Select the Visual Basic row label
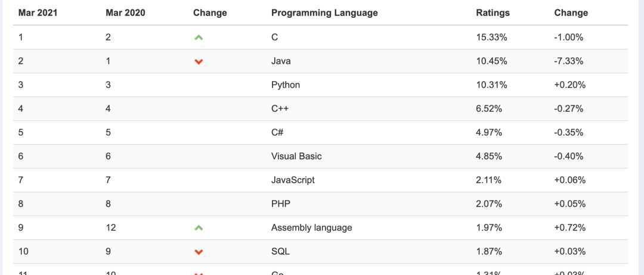 pyautogui.click(x=296, y=156)
